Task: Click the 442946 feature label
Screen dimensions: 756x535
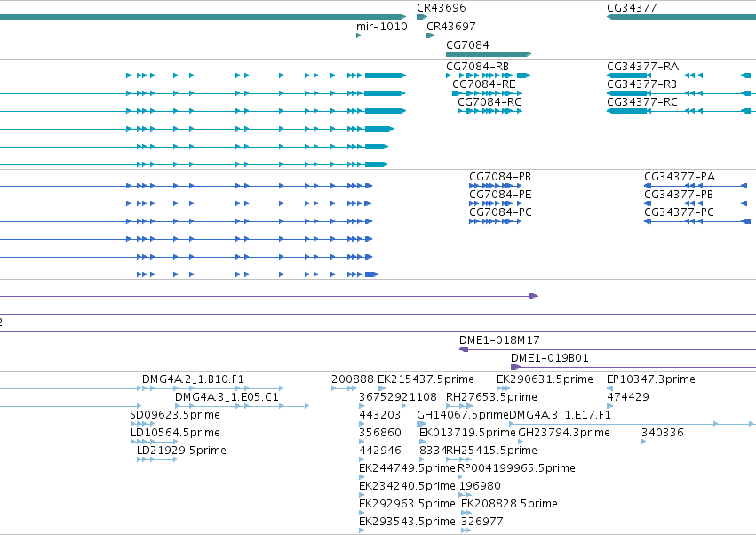Action: tap(380, 451)
